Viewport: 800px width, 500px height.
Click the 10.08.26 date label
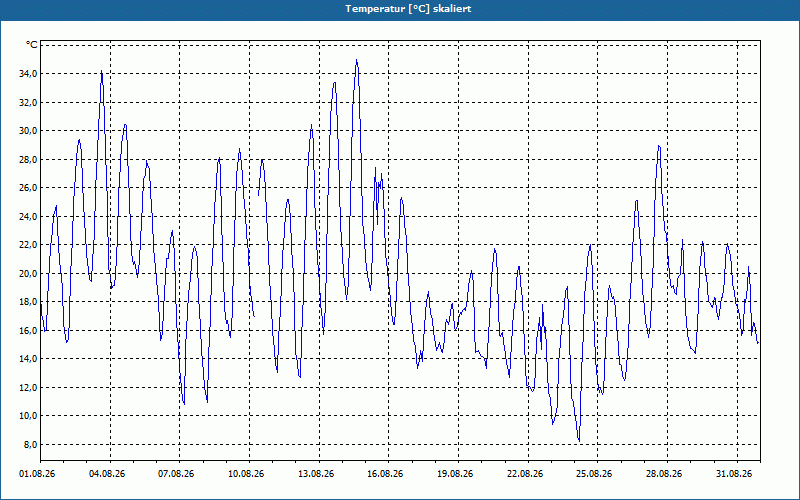pyautogui.click(x=246, y=474)
